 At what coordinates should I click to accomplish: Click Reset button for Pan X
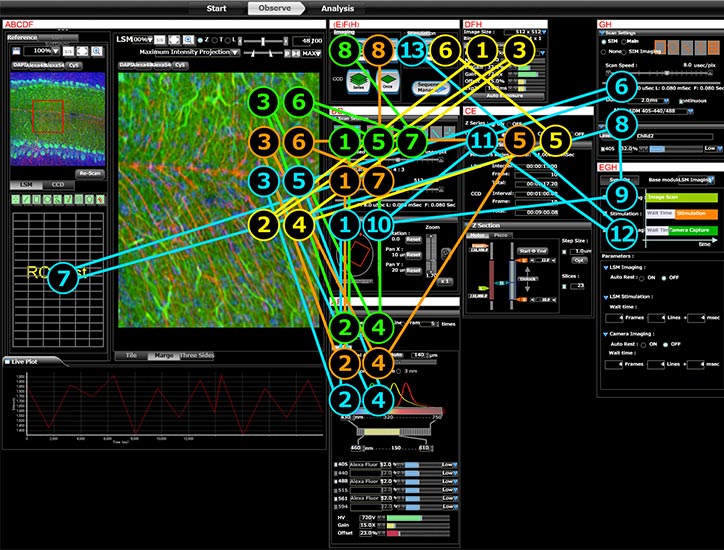point(413,254)
